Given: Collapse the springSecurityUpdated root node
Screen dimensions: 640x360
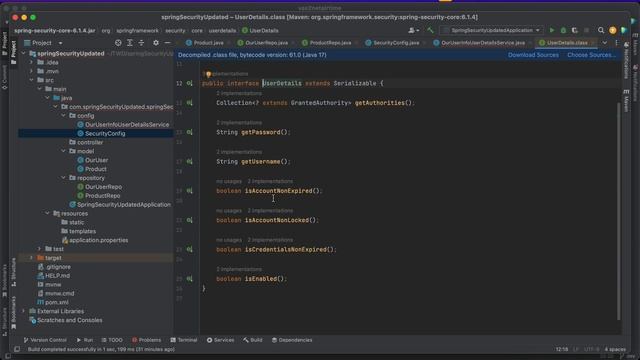Looking at the screenshot, I should (23, 53).
